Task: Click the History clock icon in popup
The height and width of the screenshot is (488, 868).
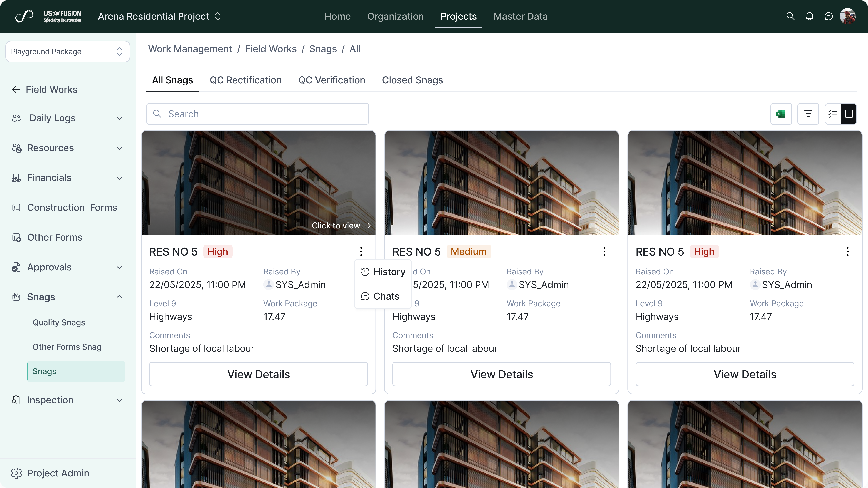Action: tap(365, 272)
